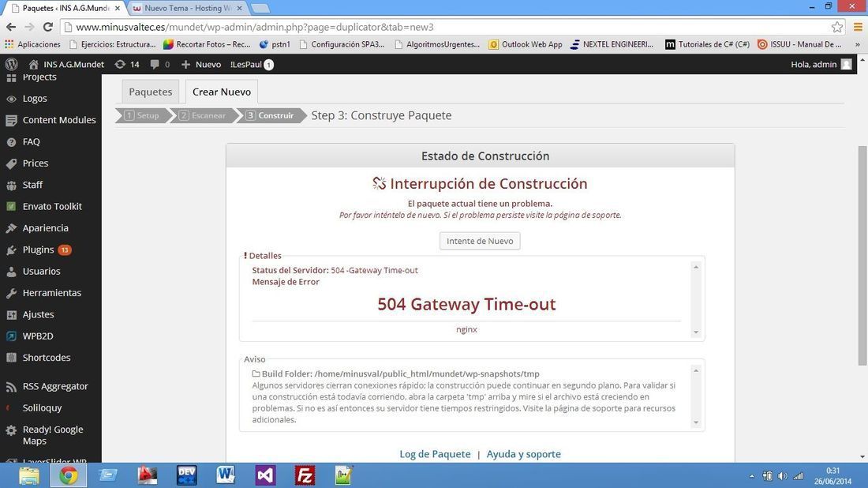Click the WordPress logo in admin bar

(11, 64)
